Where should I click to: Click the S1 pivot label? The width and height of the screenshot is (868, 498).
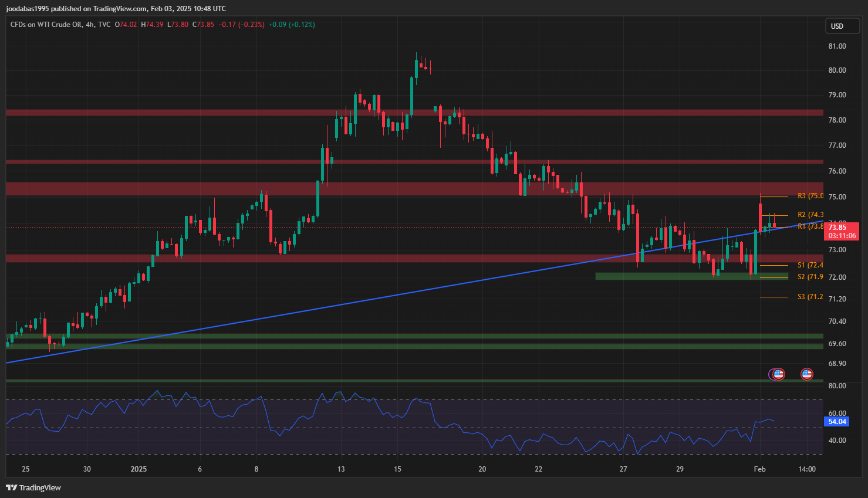point(810,265)
